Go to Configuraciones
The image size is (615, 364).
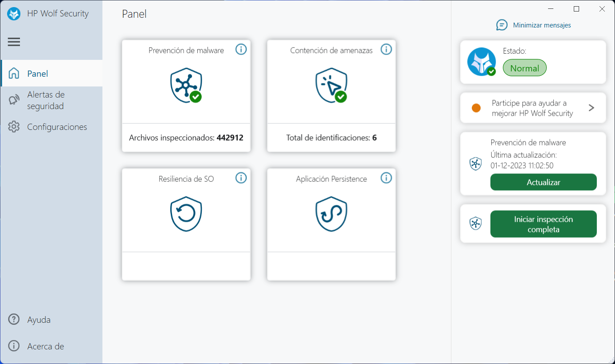click(51, 127)
